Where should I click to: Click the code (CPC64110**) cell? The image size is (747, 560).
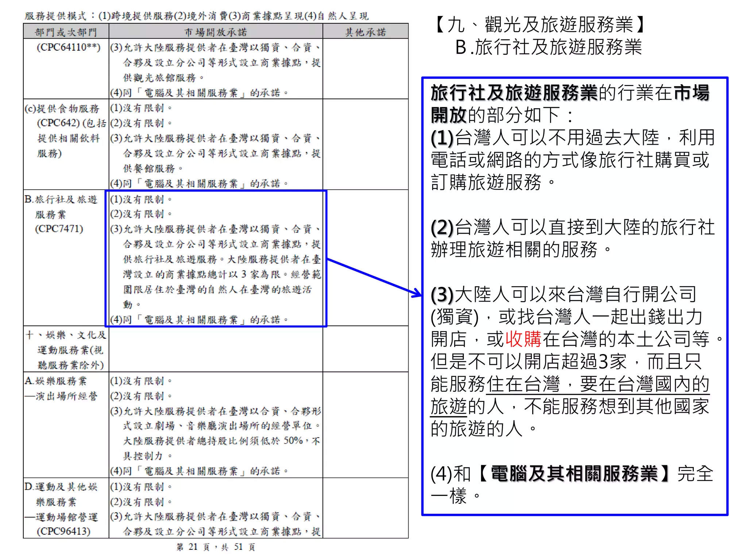click(x=68, y=47)
